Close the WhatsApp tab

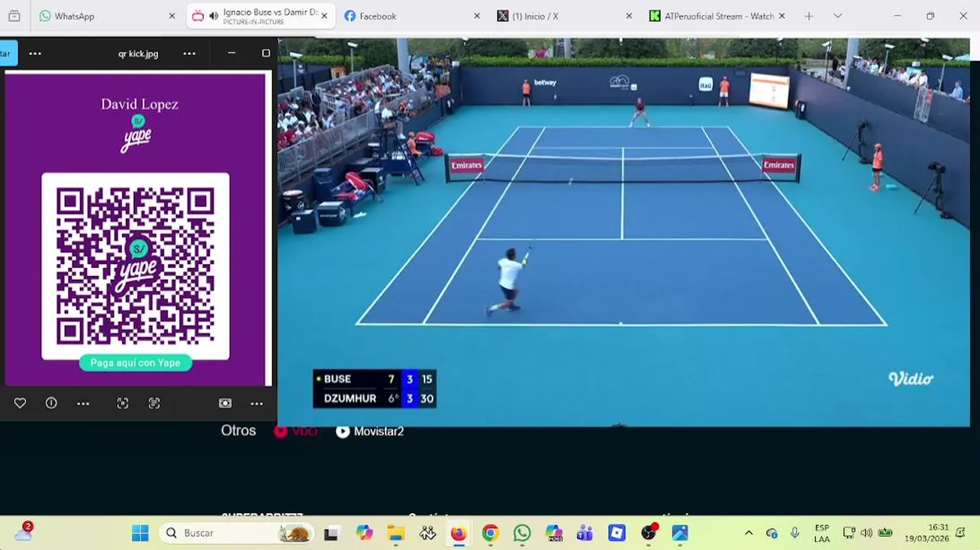172,16
